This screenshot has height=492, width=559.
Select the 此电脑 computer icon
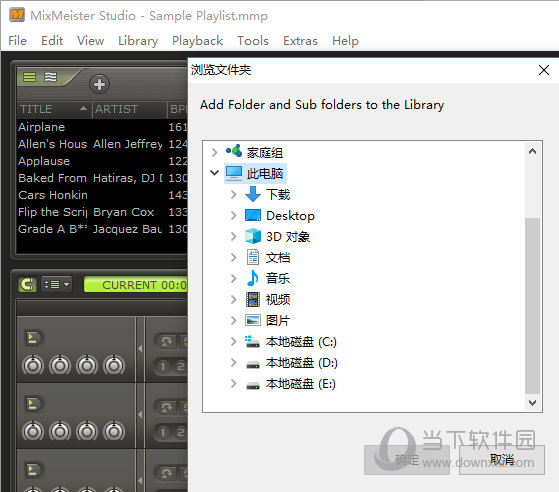234,173
